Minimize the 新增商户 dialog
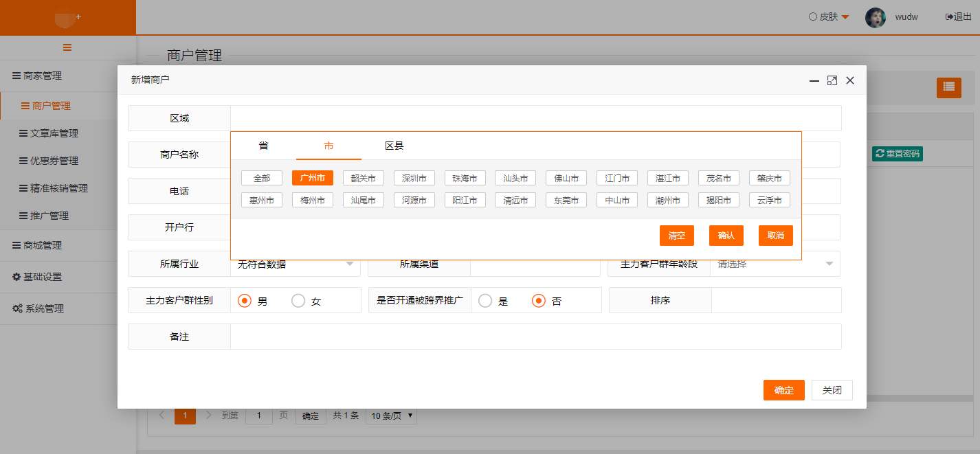Image resolution: width=980 pixels, height=454 pixels. click(814, 80)
